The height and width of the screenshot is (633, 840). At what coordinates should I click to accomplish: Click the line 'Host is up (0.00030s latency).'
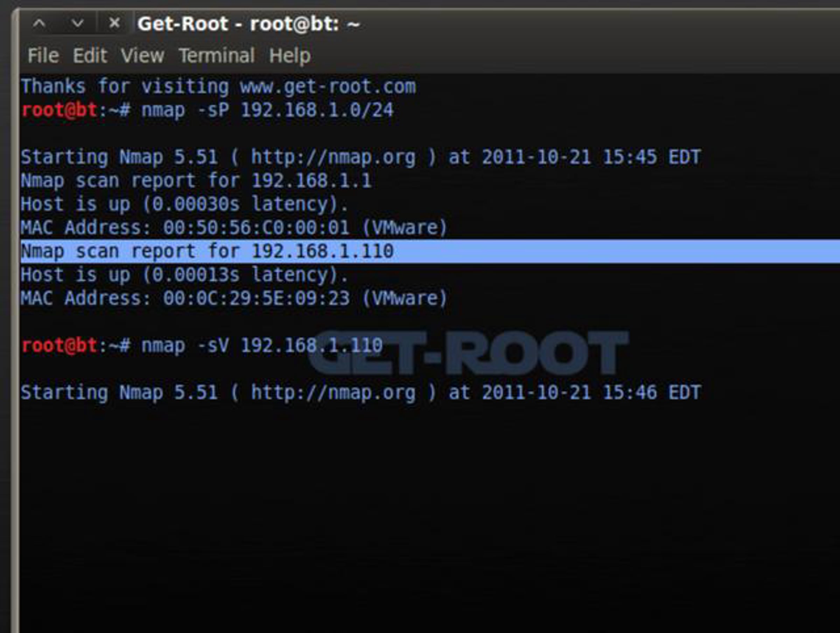(184, 204)
